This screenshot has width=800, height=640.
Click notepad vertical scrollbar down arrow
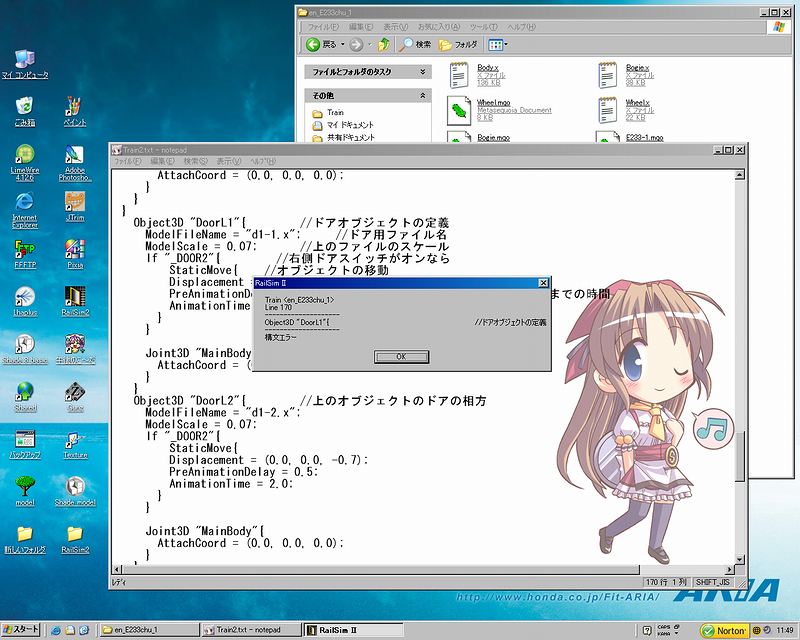(x=740, y=559)
